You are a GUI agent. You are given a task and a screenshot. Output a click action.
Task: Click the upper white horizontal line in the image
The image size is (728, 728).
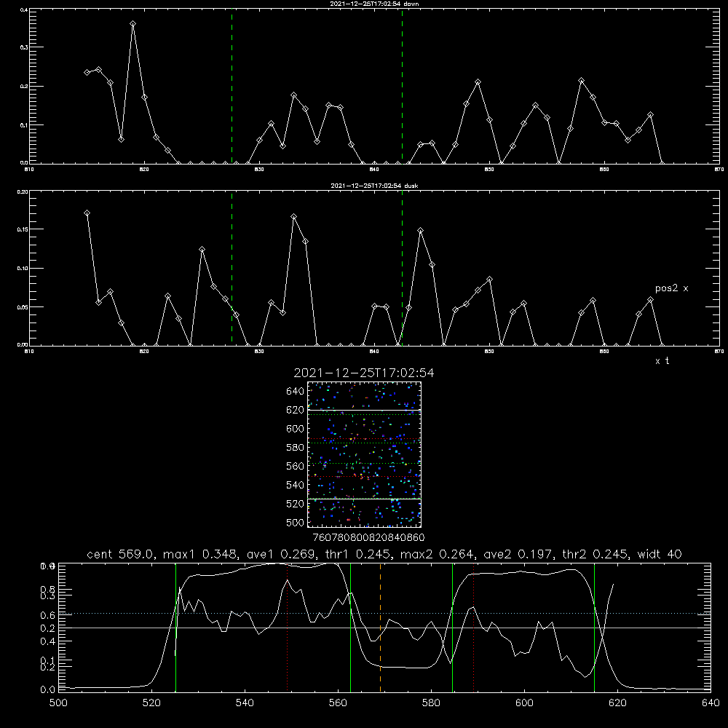[x=365, y=410]
